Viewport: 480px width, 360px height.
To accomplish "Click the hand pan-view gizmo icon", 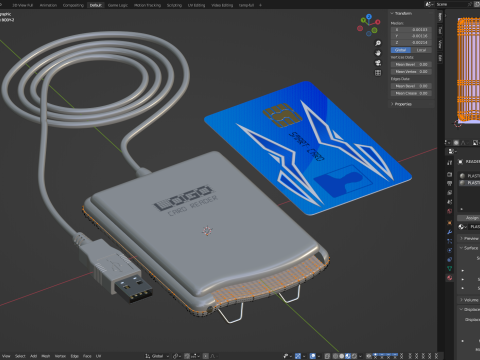I will [x=378, y=53].
